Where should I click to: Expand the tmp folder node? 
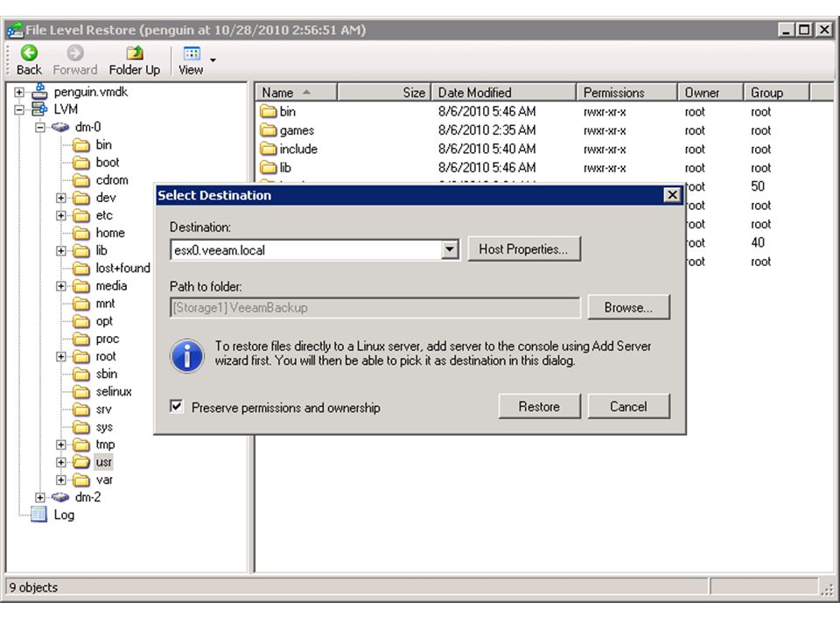pos(61,444)
